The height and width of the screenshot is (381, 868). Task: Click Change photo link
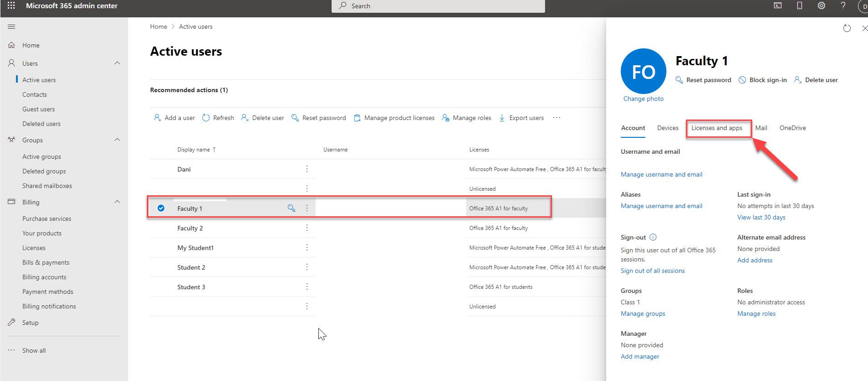pyautogui.click(x=644, y=99)
